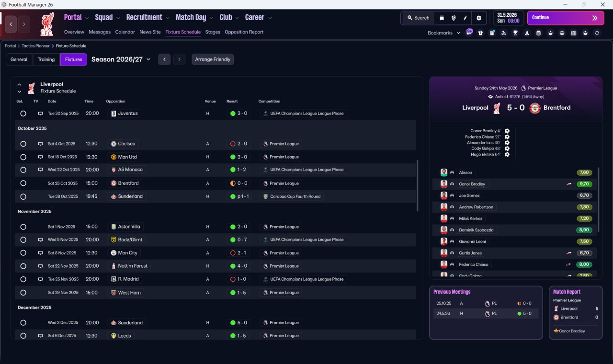Click the Arrange Friendly button

click(x=213, y=59)
